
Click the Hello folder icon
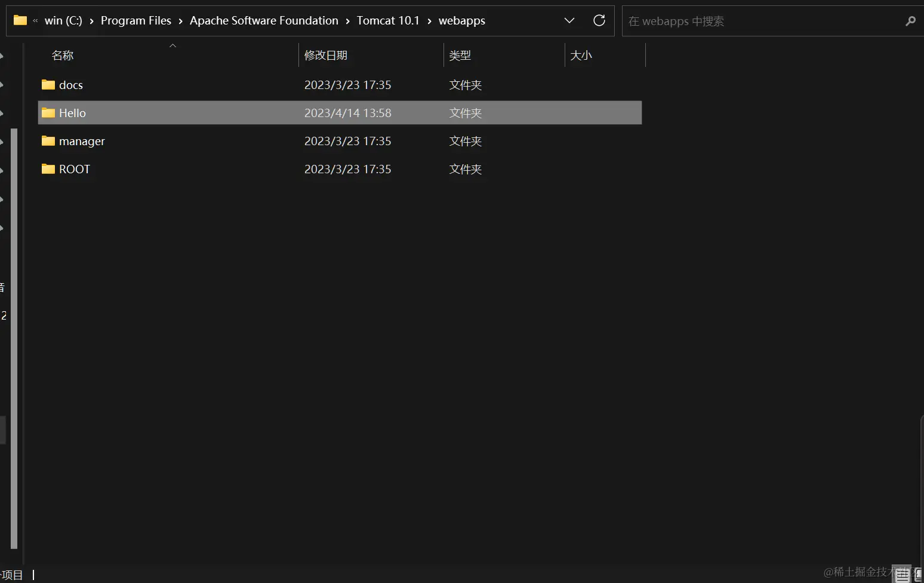[48, 113]
